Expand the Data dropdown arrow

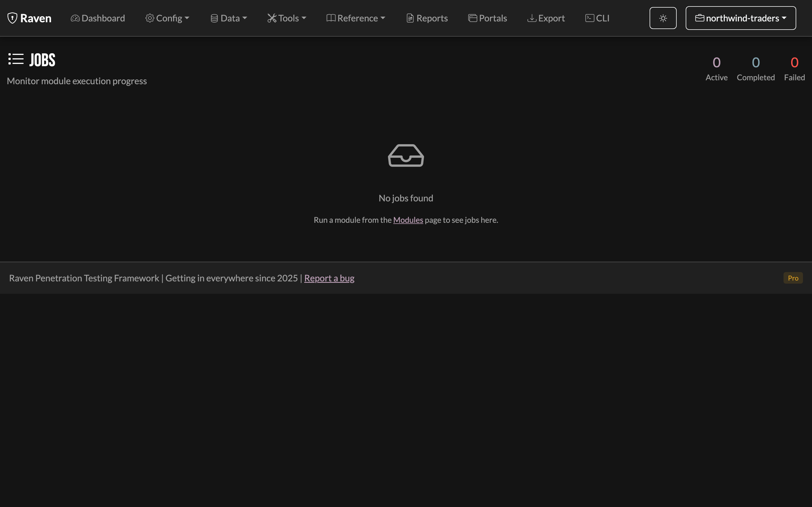click(x=245, y=18)
